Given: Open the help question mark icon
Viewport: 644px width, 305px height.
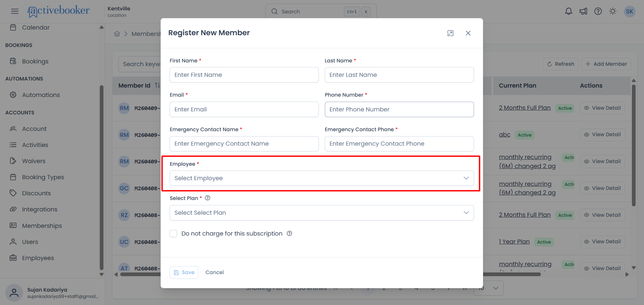Looking at the screenshot, I should (x=598, y=11).
